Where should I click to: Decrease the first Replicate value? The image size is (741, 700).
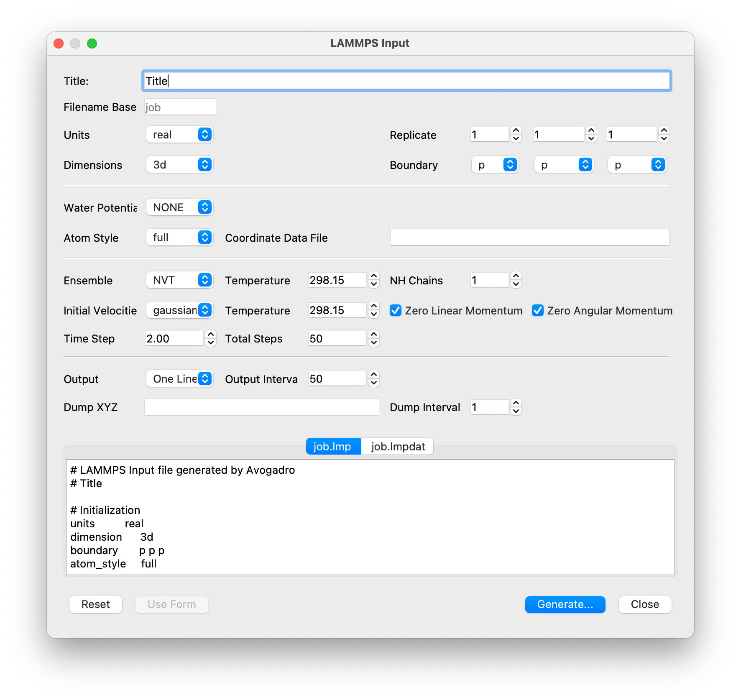pyautogui.click(x=516, y=139)
